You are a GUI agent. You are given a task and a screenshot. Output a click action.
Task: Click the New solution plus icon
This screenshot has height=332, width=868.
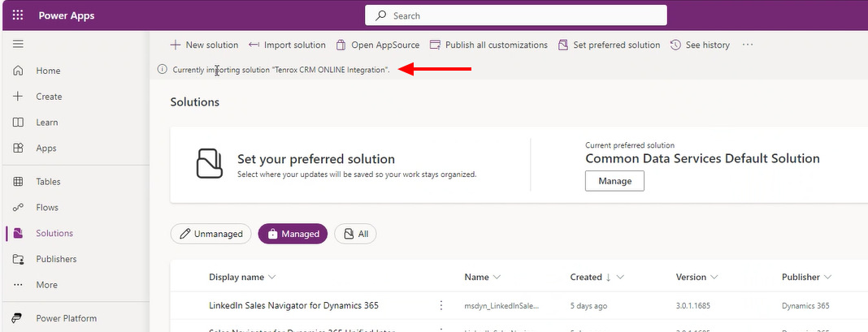[175, 45]
